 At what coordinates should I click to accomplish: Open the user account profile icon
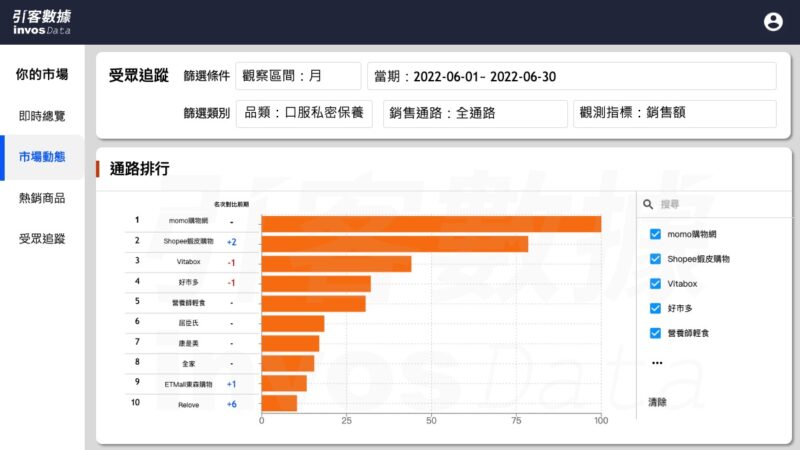(773, 22)
